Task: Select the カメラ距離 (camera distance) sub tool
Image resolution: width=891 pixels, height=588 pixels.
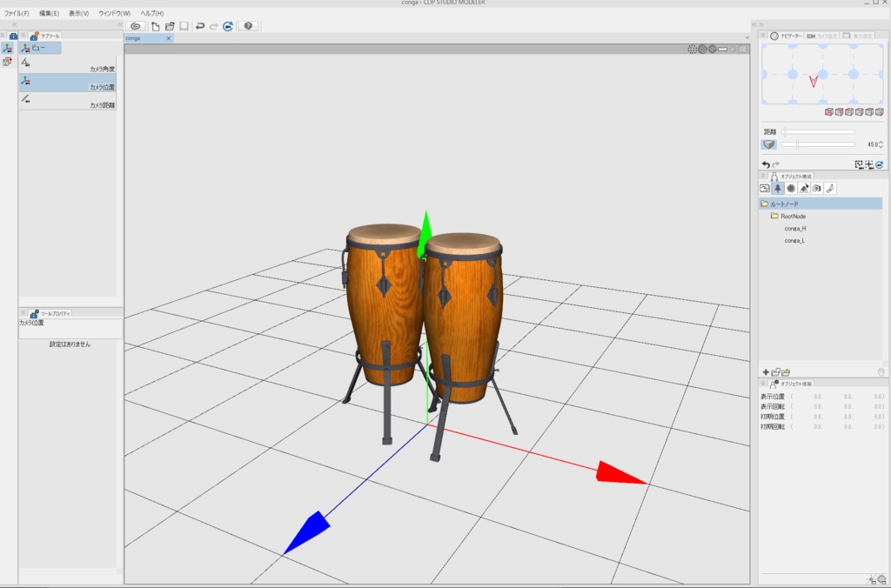Action: pos(68,101)
